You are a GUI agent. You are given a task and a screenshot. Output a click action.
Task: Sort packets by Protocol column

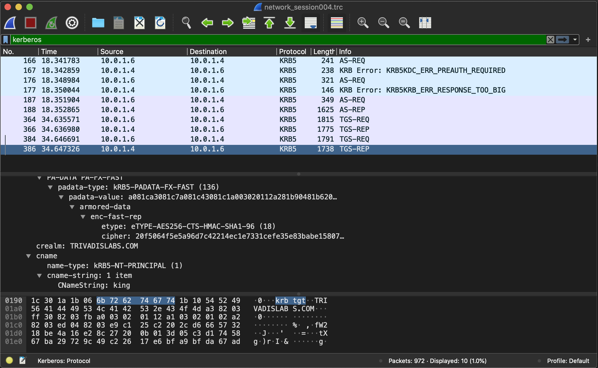tap(293, 51)
